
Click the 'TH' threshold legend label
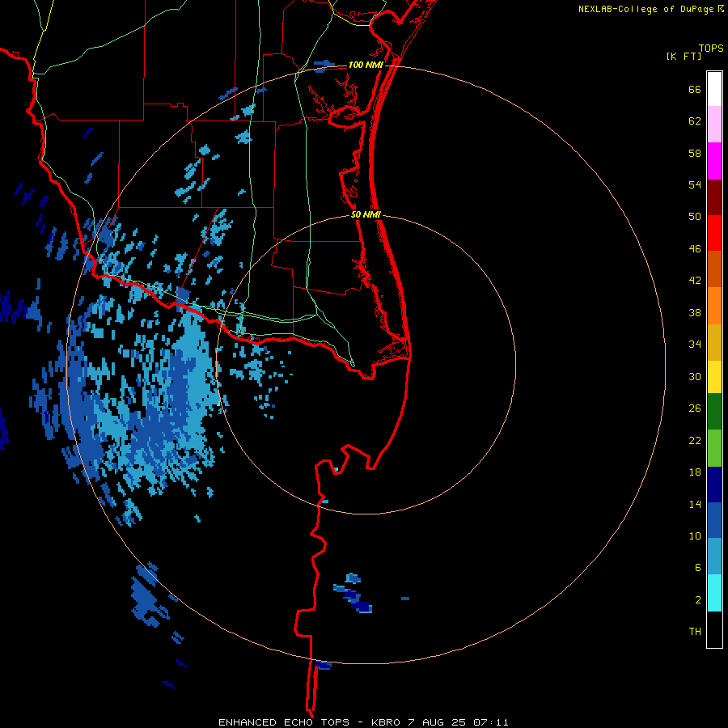[695, 632]
